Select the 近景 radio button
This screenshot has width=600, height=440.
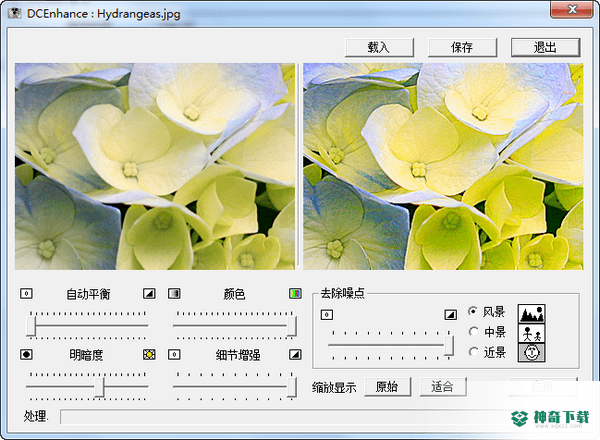pos(473,352)
